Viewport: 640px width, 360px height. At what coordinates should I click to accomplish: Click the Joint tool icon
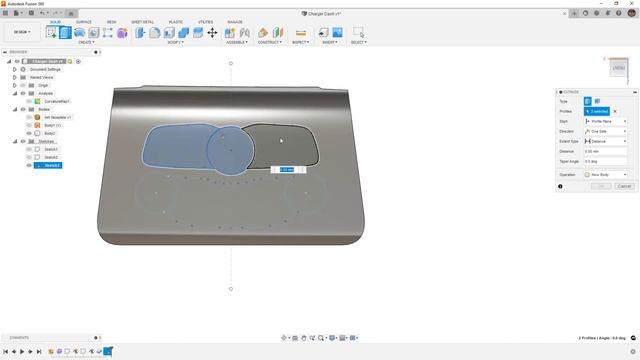[244, 32]
